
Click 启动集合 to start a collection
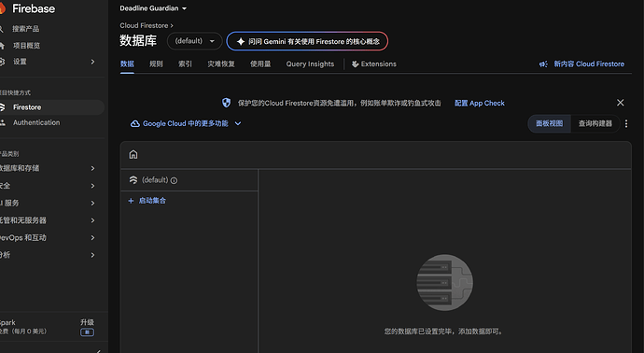coord(147,201)
